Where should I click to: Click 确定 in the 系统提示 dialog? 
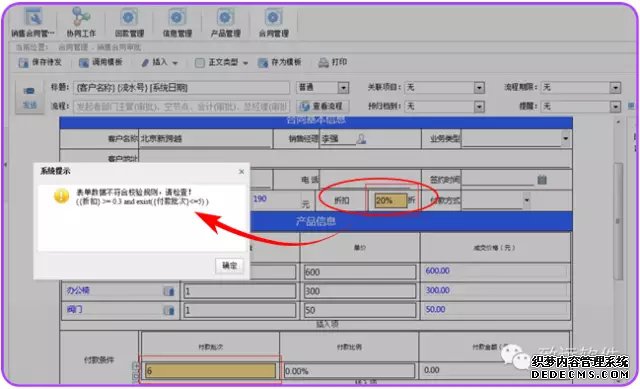(x=229, y=266)
